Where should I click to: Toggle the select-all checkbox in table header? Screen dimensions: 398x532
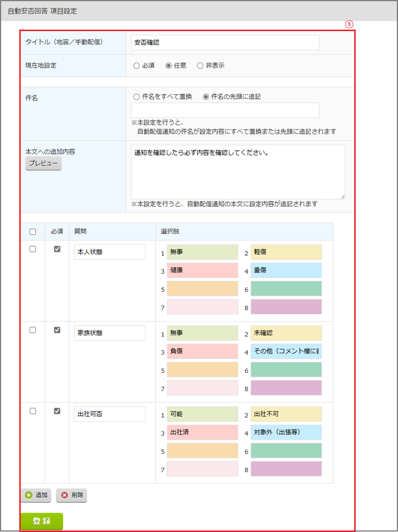point(32,232)
